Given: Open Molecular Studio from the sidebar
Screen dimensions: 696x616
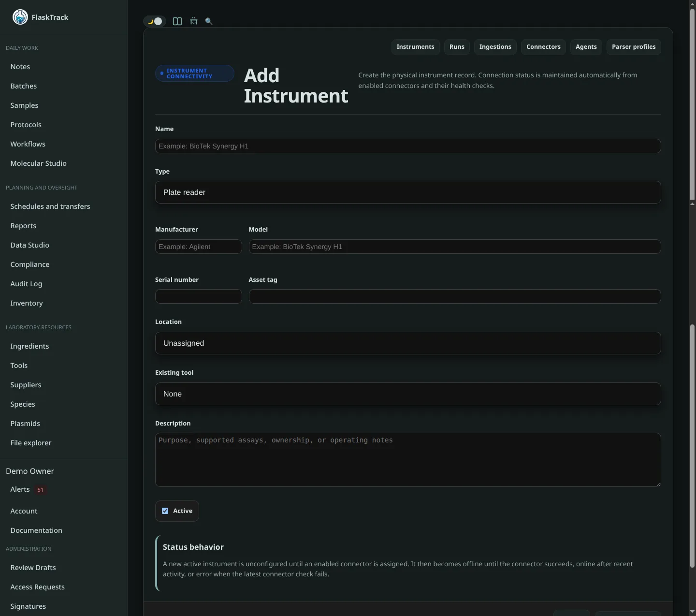Looking at the screenshot, I should (39, 163).
